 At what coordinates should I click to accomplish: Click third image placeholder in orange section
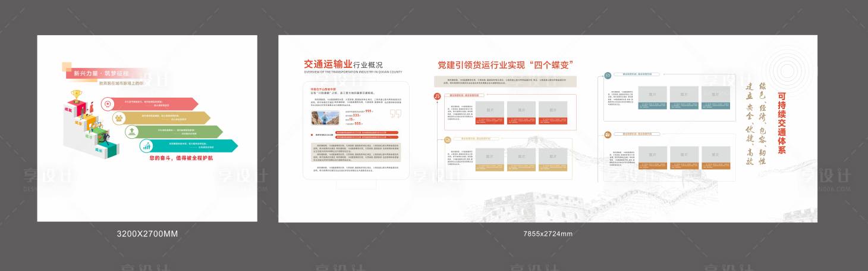pos(716,154)
